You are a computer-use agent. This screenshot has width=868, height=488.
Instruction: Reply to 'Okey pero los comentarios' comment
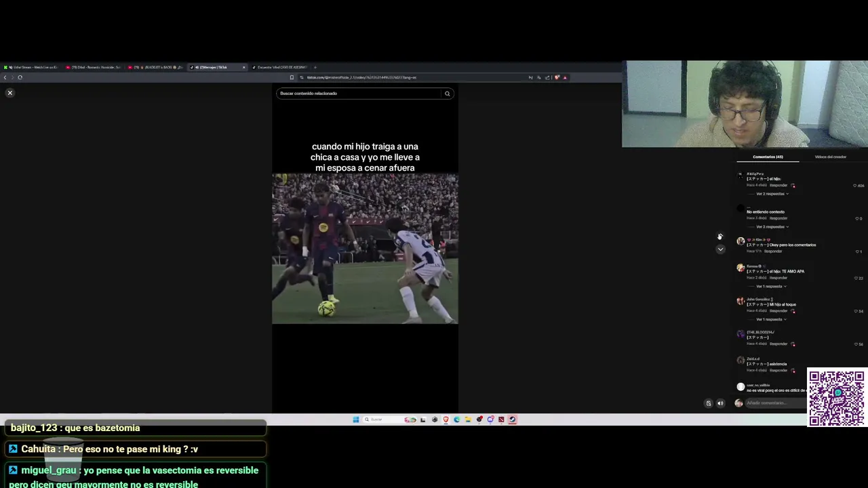coord(773,251)
